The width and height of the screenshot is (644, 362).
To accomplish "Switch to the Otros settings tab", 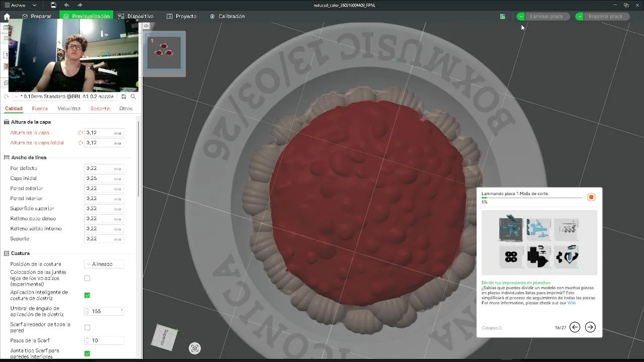I will pos(126,109).
